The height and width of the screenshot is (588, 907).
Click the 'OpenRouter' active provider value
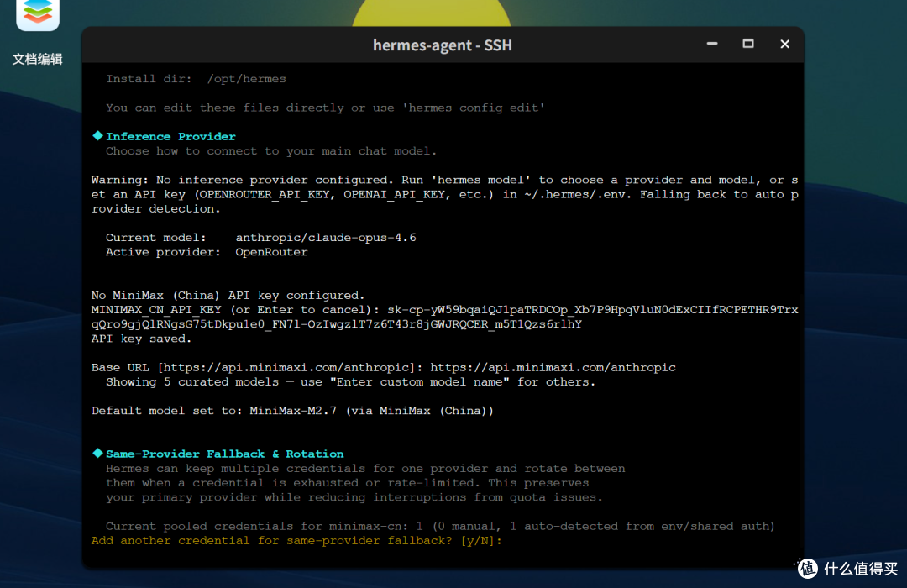click(x=271, y=252)
